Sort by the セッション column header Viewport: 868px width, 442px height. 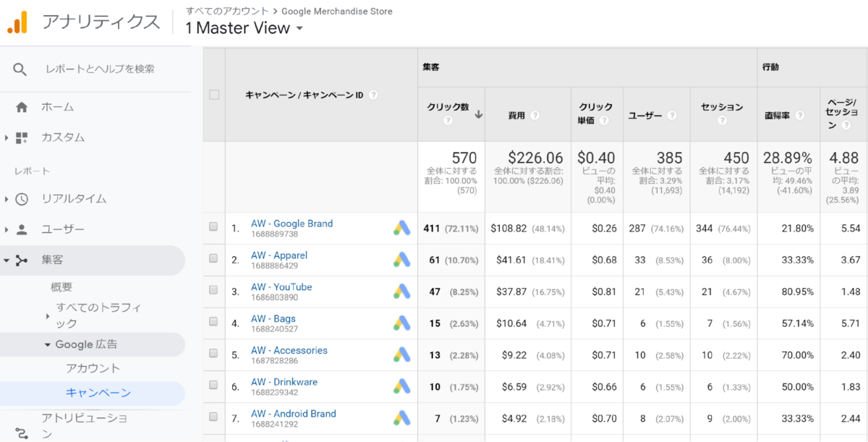tap(722, 107)
